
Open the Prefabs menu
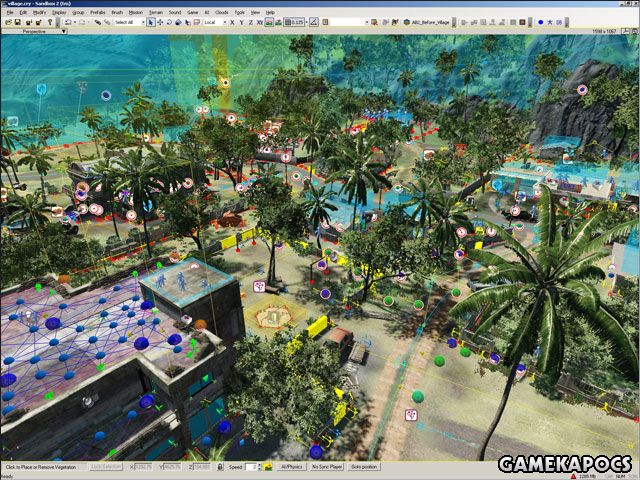click(98, 12)
